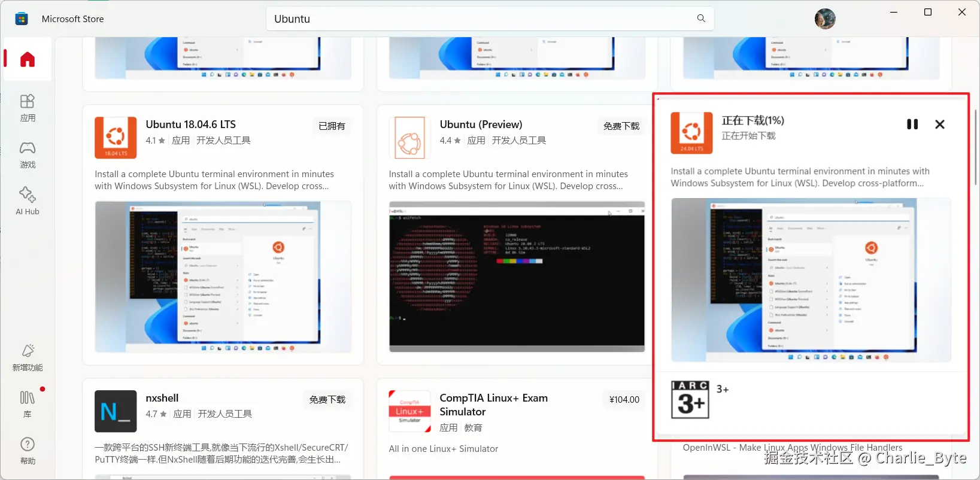Open the nxshell title
Screen dimensions: 980x480
click(162, 398)
